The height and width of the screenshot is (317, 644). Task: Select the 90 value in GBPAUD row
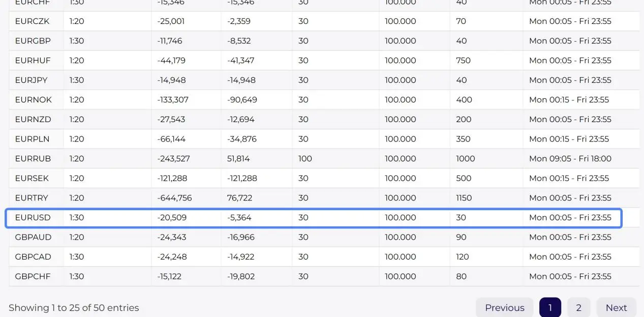pyautogui.click(x=461, y=237)
